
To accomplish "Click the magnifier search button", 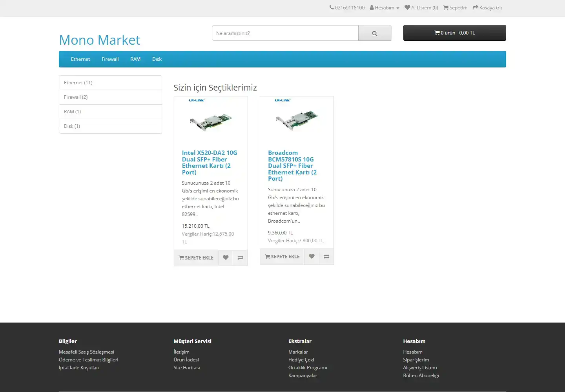I will pyautogui.click(x=375, y=33).
